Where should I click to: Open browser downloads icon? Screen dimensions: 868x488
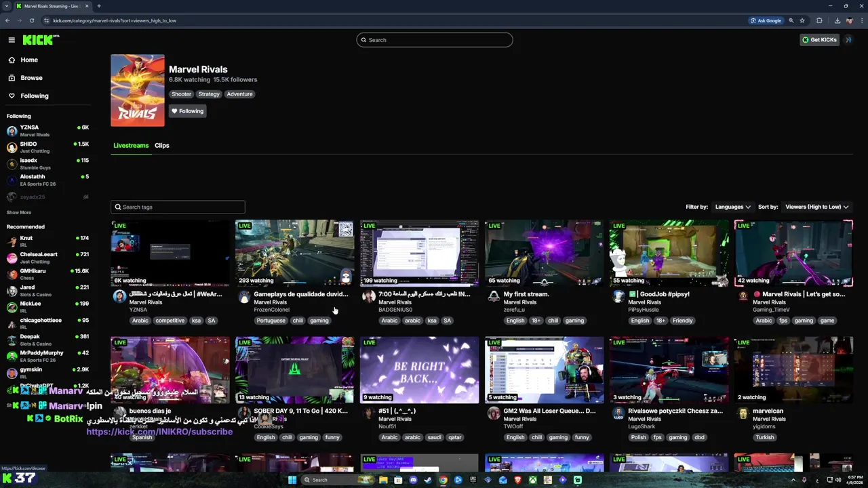(837, 20)
